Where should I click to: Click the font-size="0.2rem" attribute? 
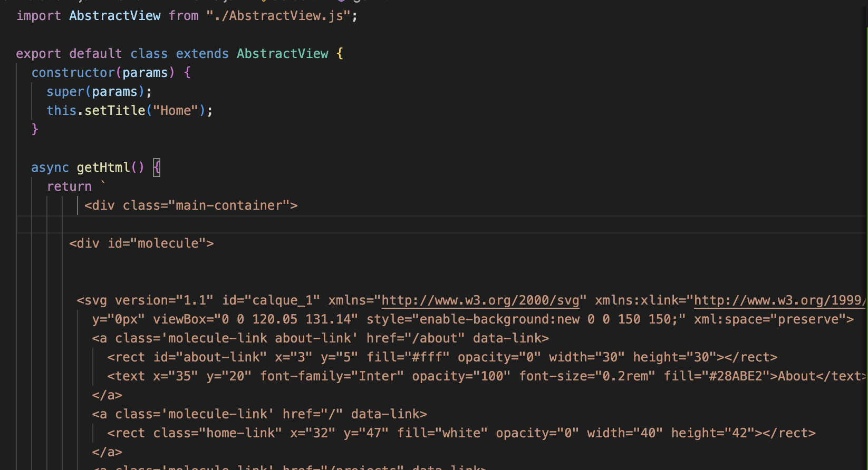[x=587, y=376]
